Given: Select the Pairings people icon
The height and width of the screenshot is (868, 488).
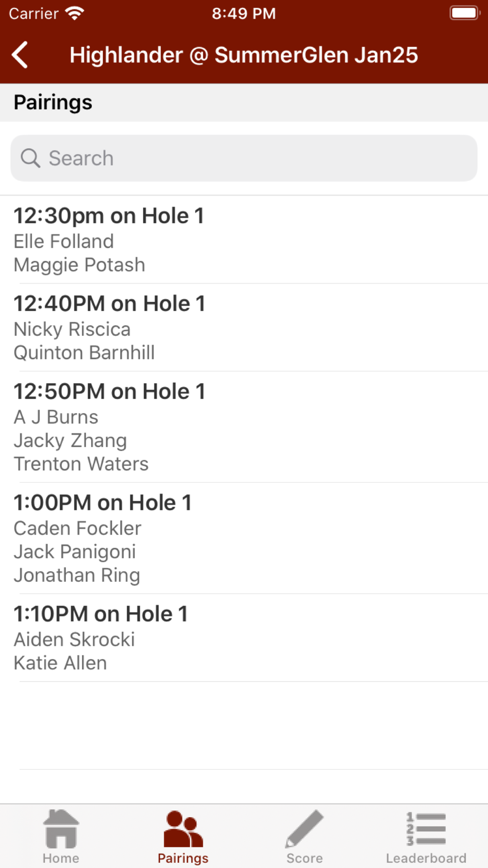Looking at the screenshot, I should click(183, 829).
